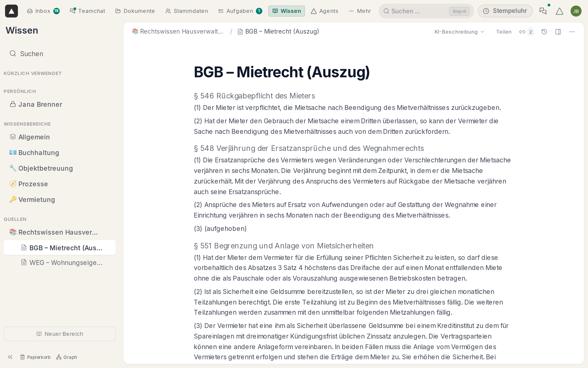Open the JB user avatar menu

tap(576, 11)
